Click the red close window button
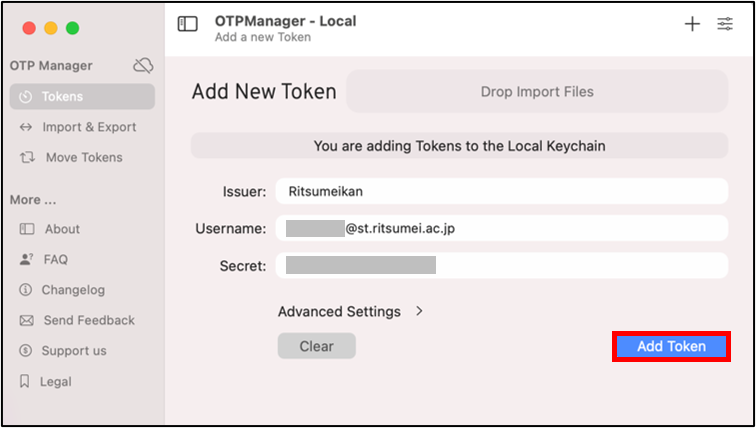This screenshot has height=428, width=756. 29,28
